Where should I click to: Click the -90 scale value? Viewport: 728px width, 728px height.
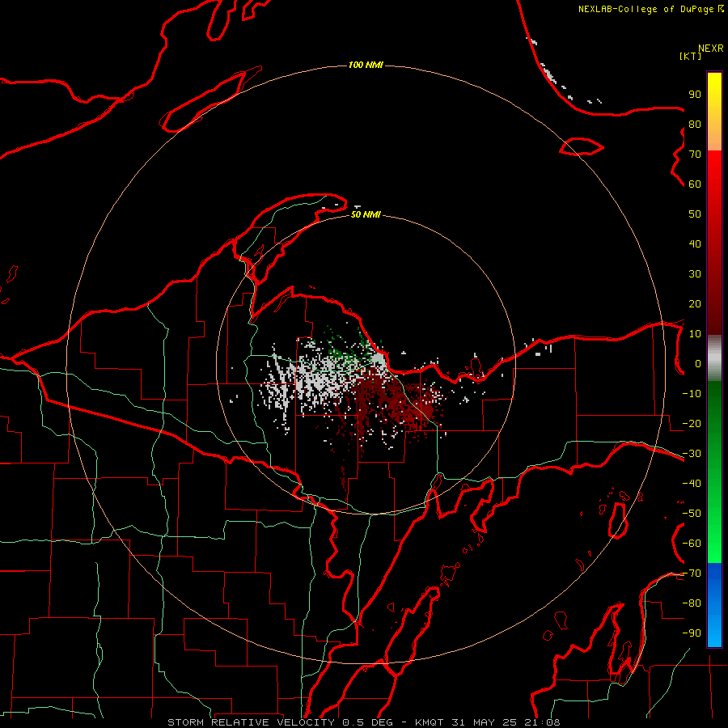click(x=692, y=633)
